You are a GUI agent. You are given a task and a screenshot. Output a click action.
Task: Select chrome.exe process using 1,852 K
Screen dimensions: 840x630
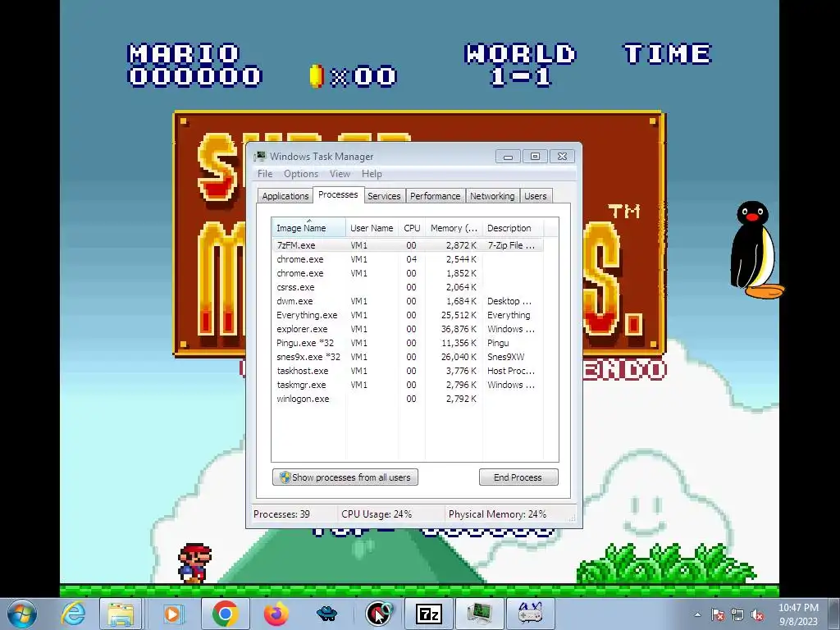pos(407,273)
